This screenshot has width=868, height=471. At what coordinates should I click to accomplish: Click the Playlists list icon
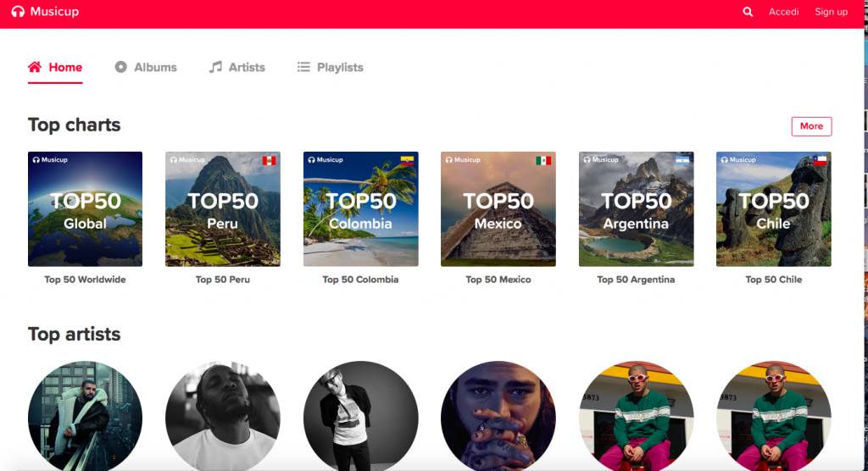click(x=303, y=67)
